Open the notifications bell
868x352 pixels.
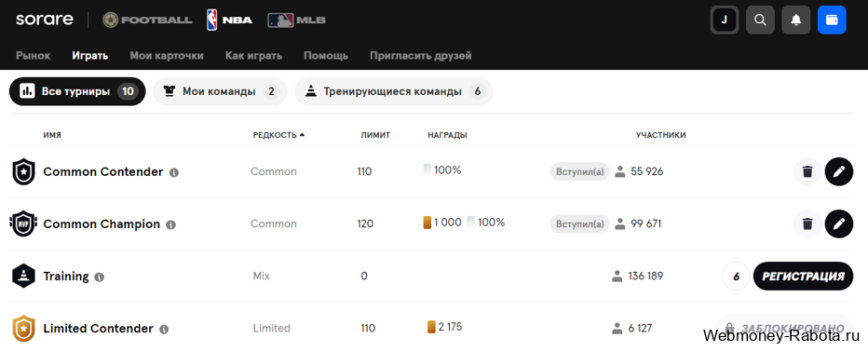[x=796, y=20]
